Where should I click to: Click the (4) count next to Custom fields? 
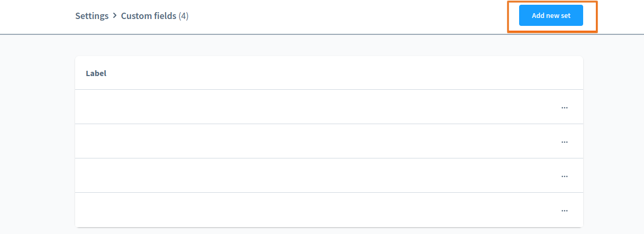click(184, 16)
